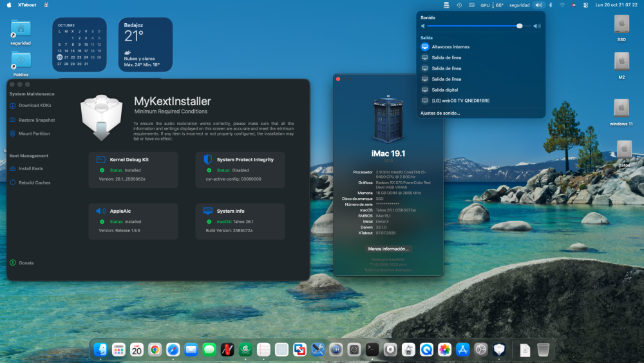
Task: Select the Datos drive on desktop
Action: coord(624,153)
